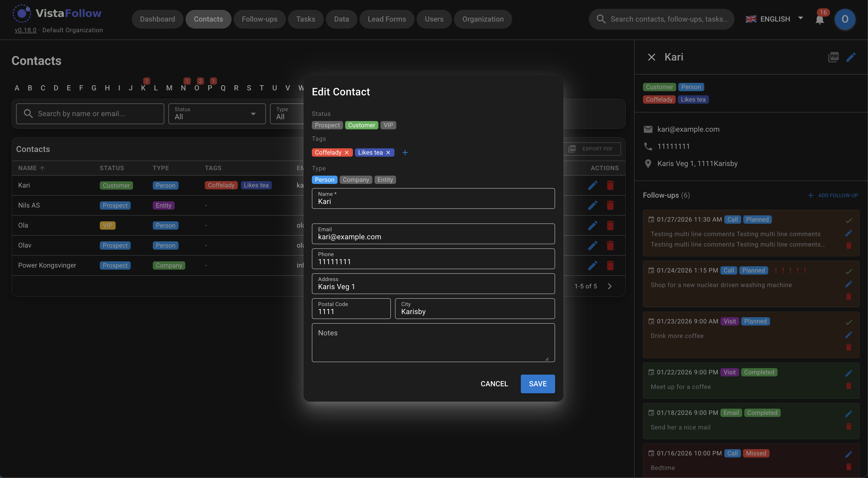The height and width of the screenshot is (478, 868).
Task: Expand the English language selector
Action: click(x=801, y=19)
